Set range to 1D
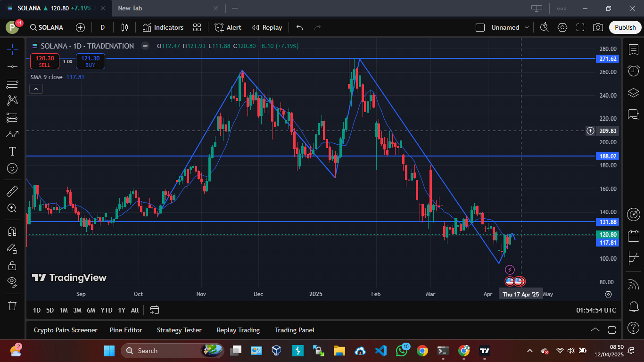Screen dimensions: 644x362 (x=36, y=310)
